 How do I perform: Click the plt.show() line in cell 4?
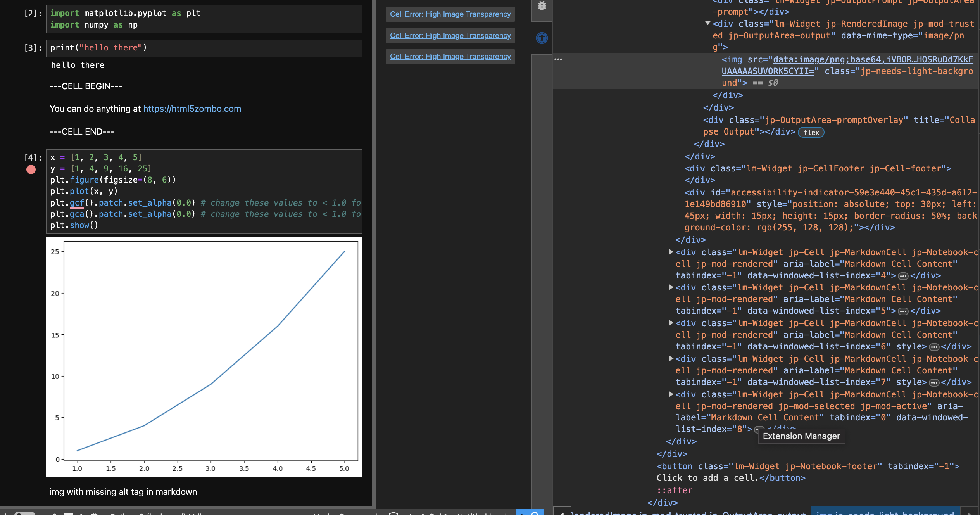(x=74, y=225)
